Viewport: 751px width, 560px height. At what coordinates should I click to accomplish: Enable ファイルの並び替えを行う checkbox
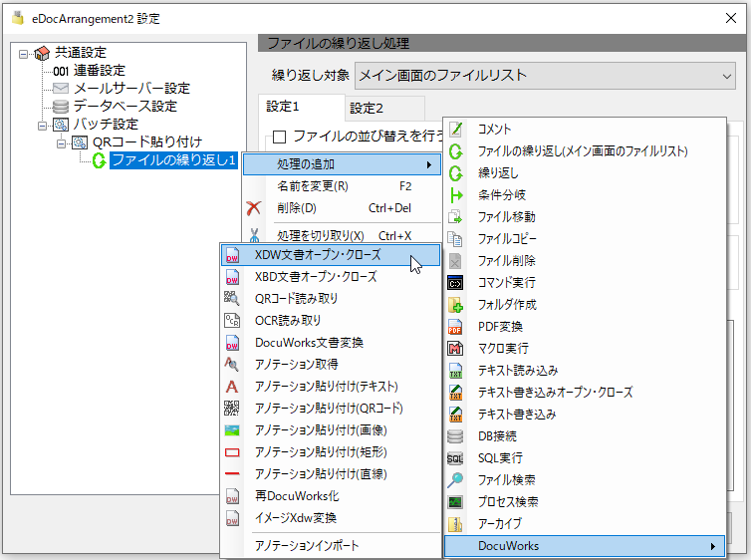[x=279, y=137]
